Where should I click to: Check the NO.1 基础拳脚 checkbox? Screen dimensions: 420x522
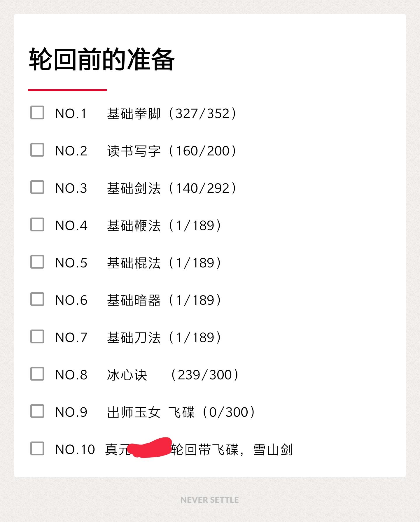[x=37, y=113]
